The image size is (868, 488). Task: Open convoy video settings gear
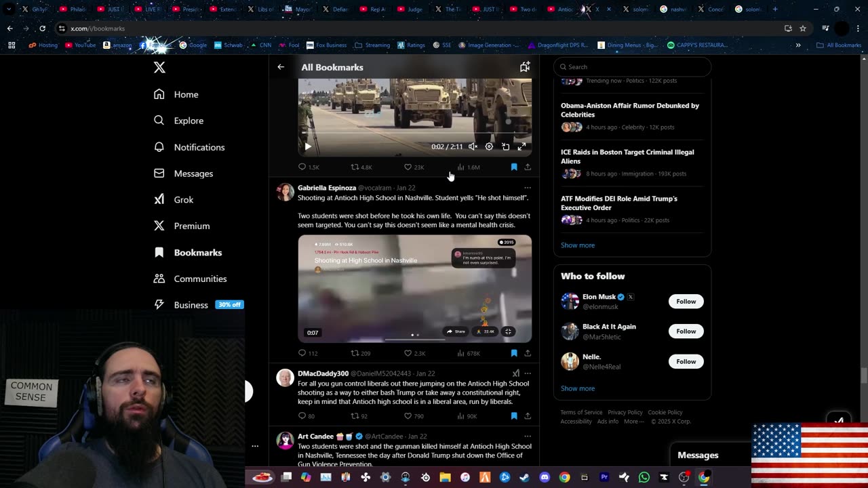[x=489, y=146]
